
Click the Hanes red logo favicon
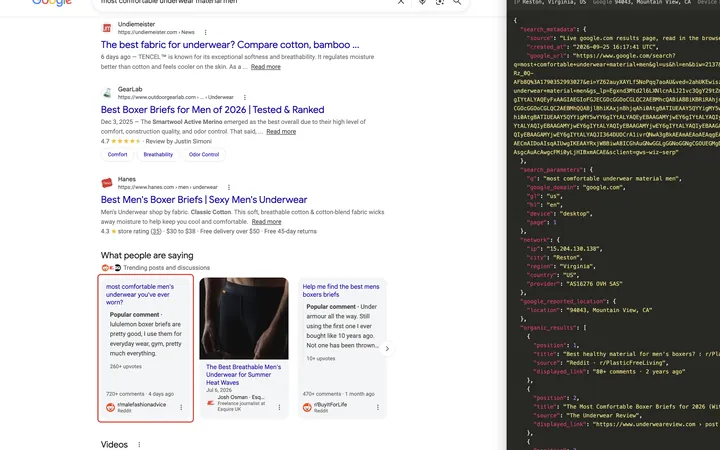[107, 183]
